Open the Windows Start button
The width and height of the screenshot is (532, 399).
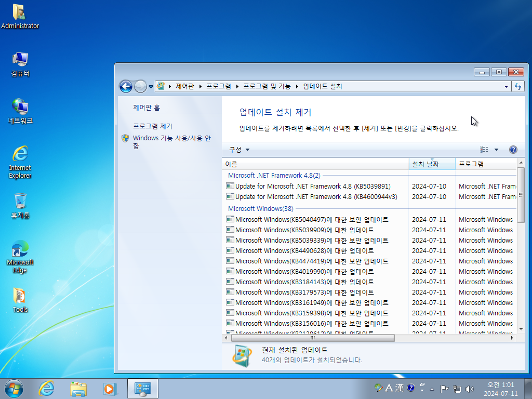click(x=14, y=389)
